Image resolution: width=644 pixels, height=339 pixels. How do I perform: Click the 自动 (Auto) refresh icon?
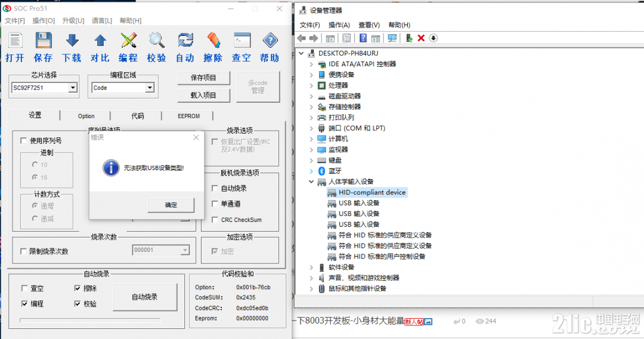(185, 41)
